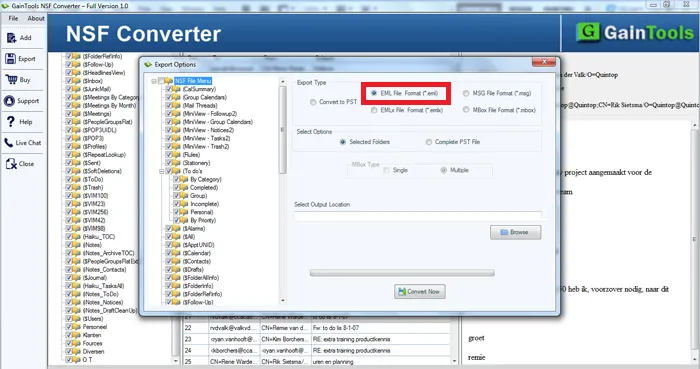This screenshot has width=700, height=369.
Task: Select EMLx File Format radio button
Action: pyautogui.click(x=374, y=110)
